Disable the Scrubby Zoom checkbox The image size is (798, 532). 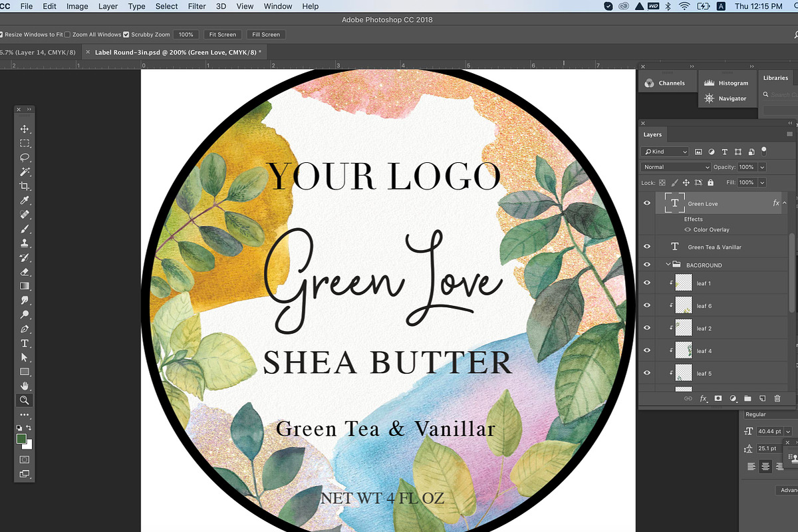coord(126,34)
